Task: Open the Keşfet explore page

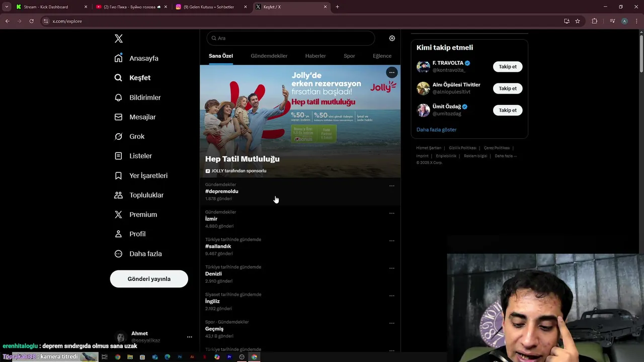Action: (132, 78)
